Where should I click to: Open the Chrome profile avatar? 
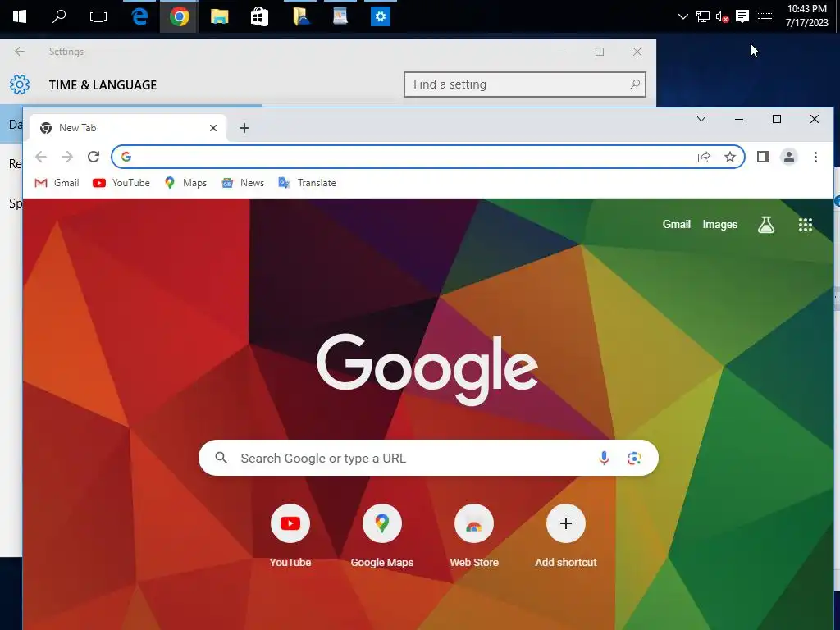click(789, 157)
